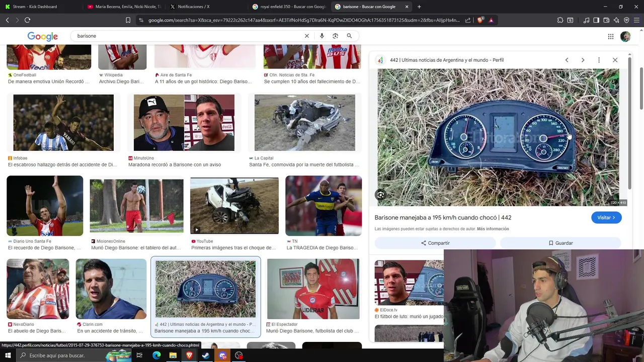Click the Guardar button
This screenshot has width=644, height=362.
tap(560, 243)
